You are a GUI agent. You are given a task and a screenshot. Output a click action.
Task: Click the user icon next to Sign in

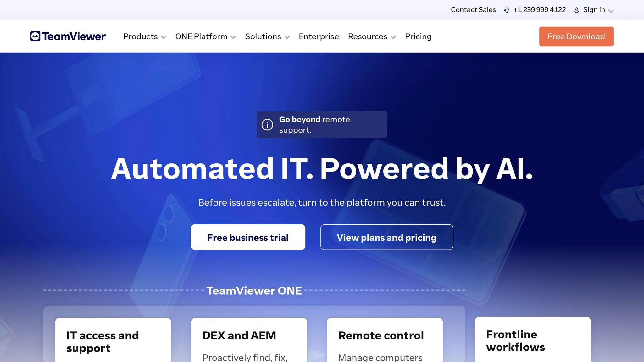[576, 10]
